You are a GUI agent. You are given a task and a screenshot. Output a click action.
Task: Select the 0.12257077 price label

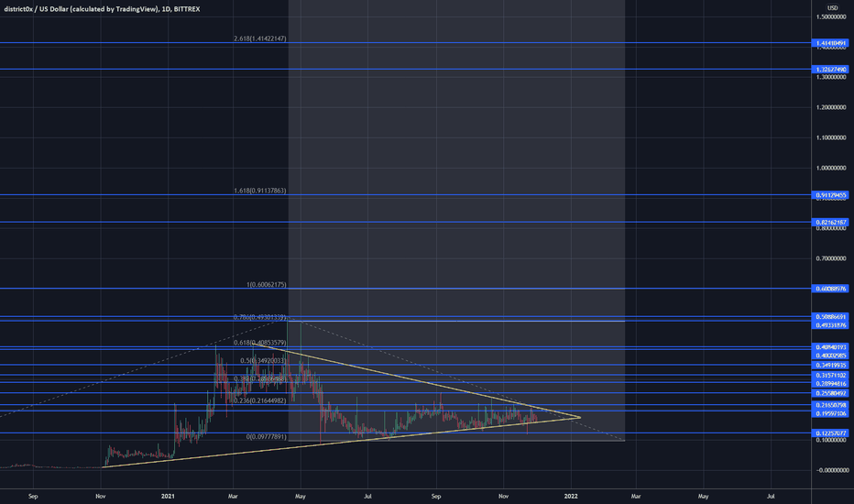tap(830, 433)
